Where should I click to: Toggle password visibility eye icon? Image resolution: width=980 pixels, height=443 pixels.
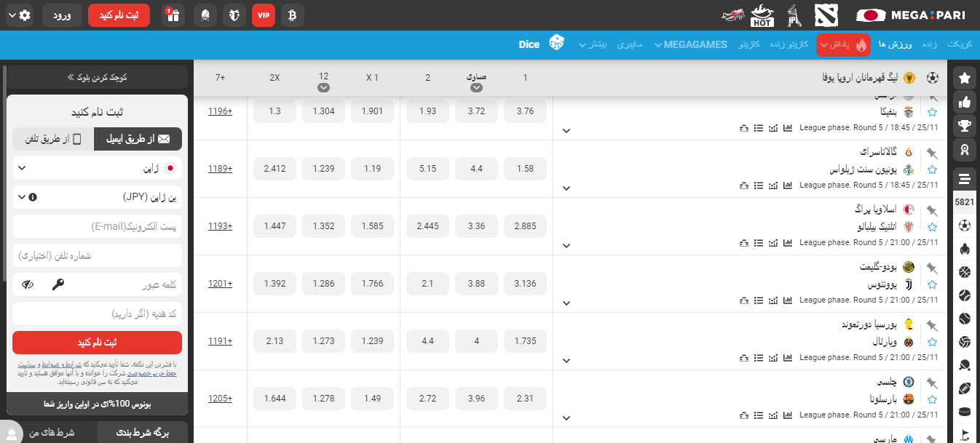28,284
